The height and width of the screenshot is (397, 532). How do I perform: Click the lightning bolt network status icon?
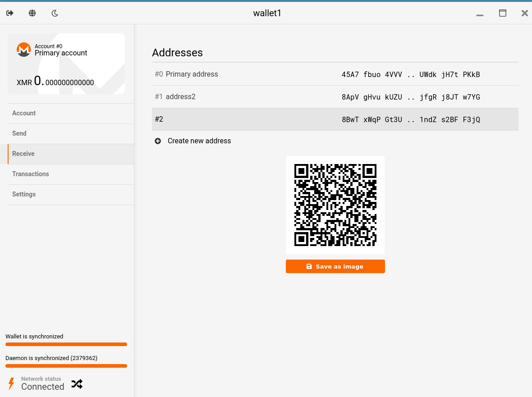[x=11, y=383]
